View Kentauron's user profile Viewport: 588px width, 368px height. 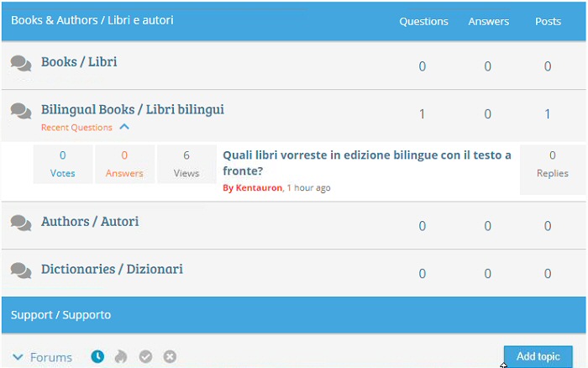click(x=259, y=188)
